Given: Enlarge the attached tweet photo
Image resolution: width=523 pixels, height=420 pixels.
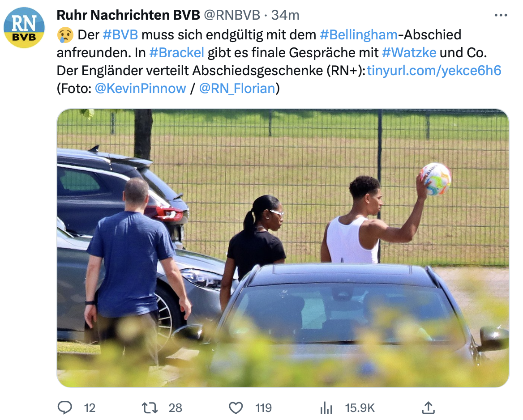Looking at the screenshot, I should 283,248.
